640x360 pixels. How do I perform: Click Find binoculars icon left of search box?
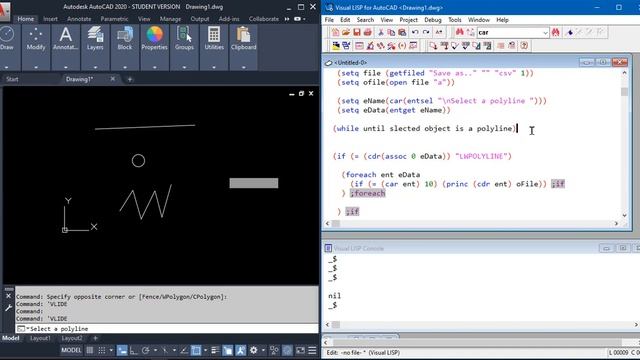tap(460, 32)
